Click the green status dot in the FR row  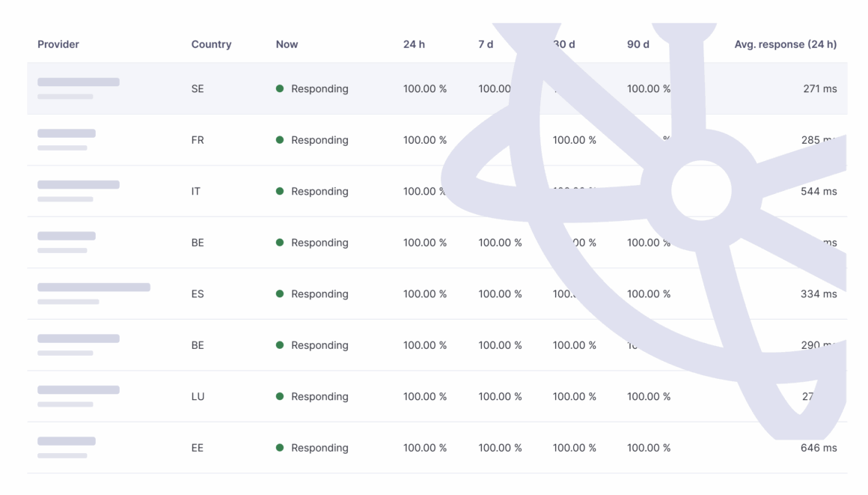[x=280, y=140]
